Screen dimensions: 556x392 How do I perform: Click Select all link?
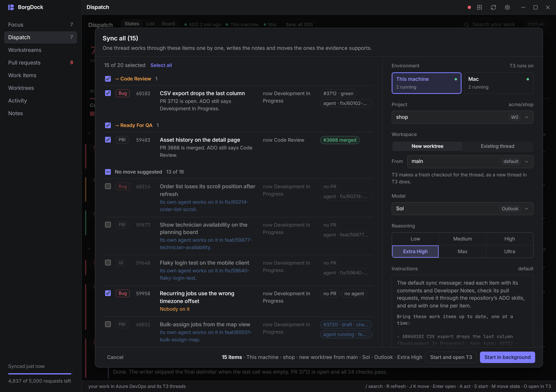click(161, 65)
